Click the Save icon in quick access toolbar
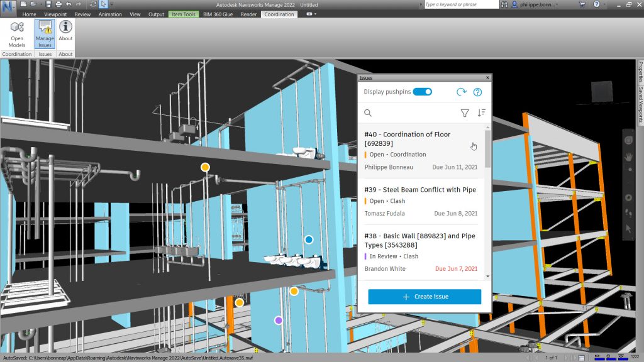Screen dimensions: 644x362 tap(48, 4)
